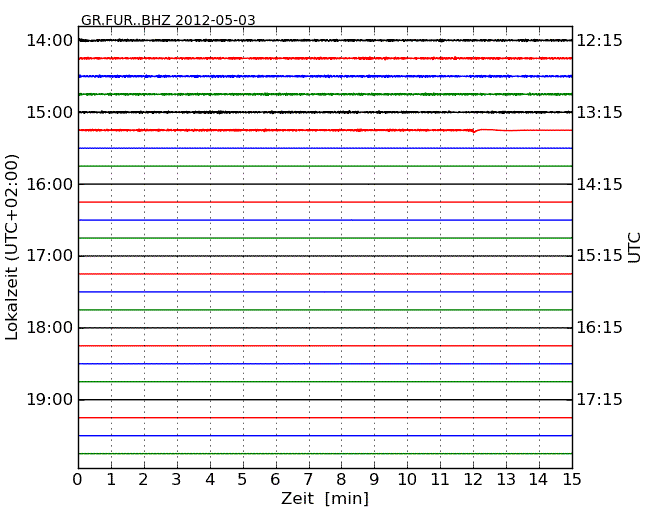This screenshot has width=650, height=520.
Task: Click the 5 minute tick label
Action: point(243,480)
